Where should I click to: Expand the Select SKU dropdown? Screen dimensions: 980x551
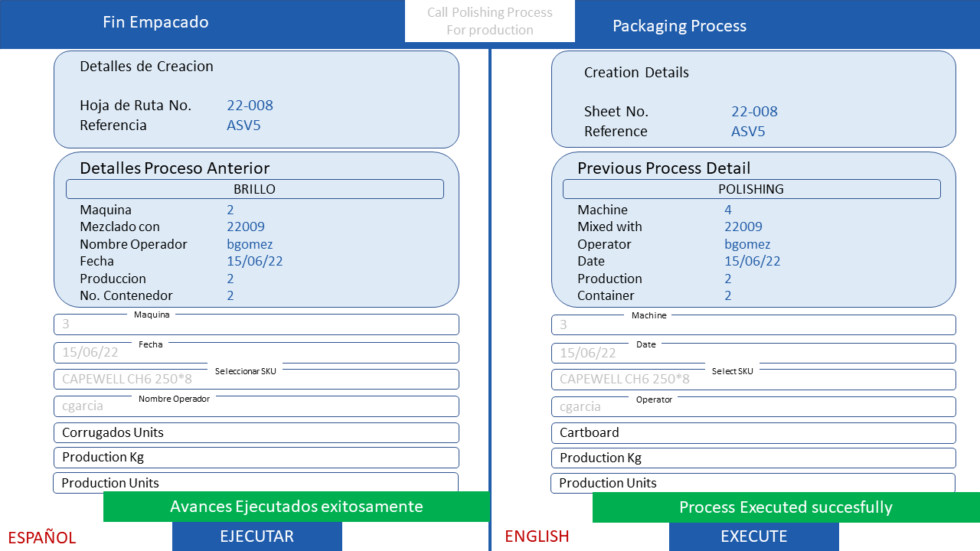tap(753, 380)
